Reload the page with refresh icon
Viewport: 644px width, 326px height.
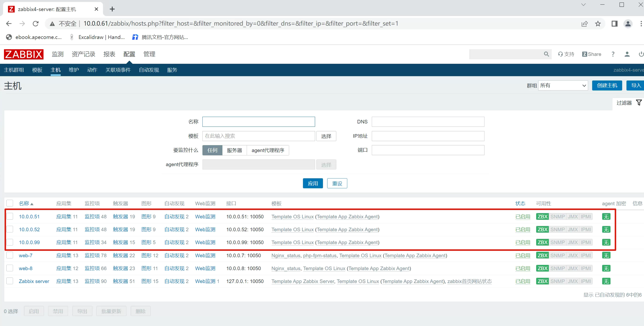(x=35, y=23)
